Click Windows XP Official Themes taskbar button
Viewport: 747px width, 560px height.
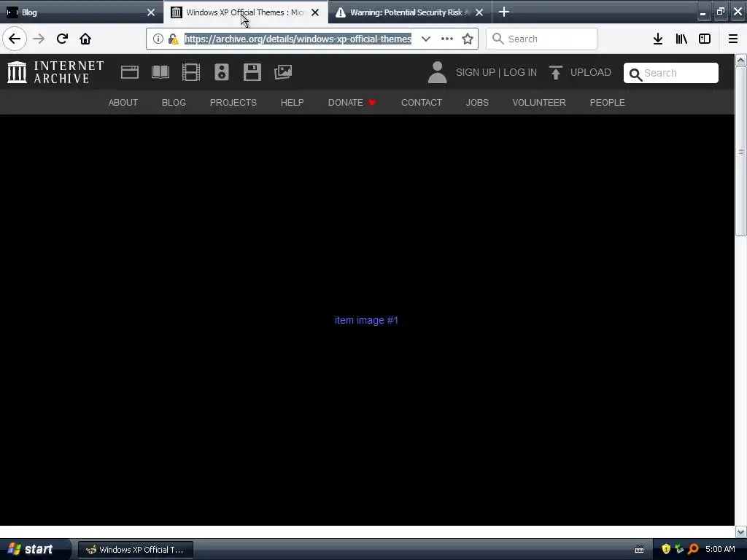click(135, 550)
